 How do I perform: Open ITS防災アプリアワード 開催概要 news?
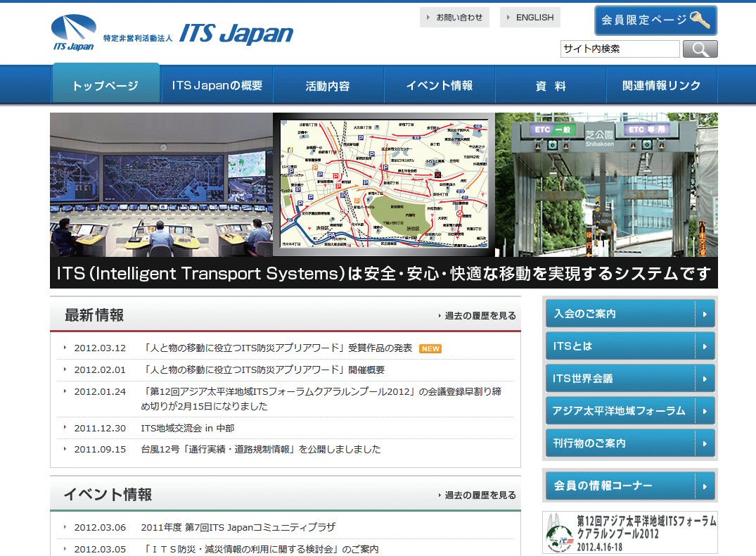pos(263,369)
